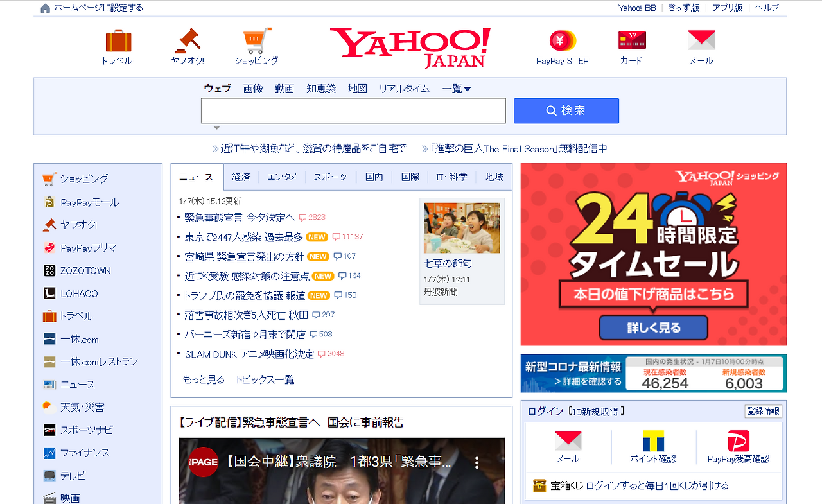Click the home icon beside ホームページに設定する
Screen dimensions: 822x504
45,8
